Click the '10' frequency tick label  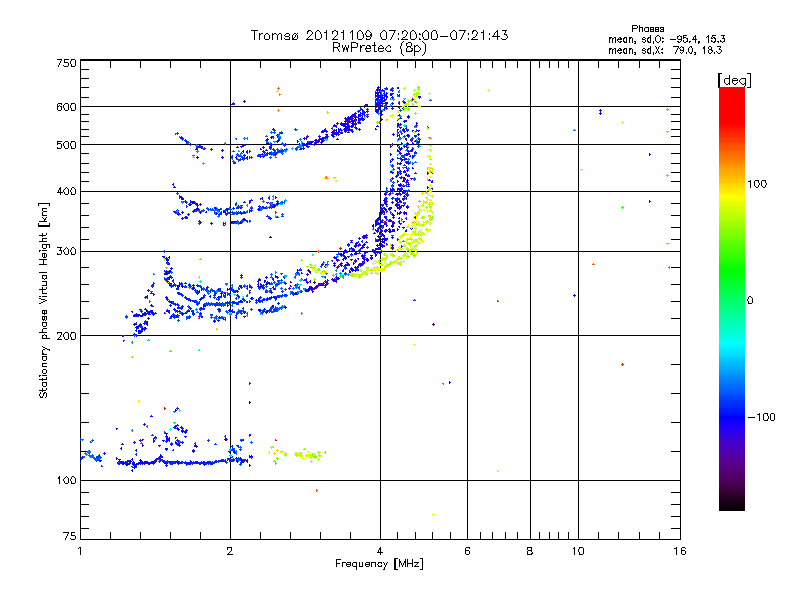point(578,551)
